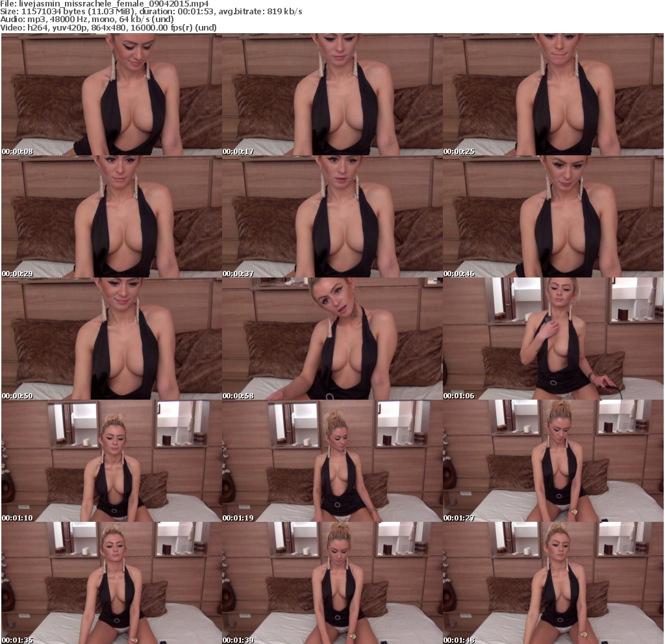Click the "Audio: mp3, 48000 Hz" info line
The width and height of the screenshot is (665, 644).
(87, 19)
